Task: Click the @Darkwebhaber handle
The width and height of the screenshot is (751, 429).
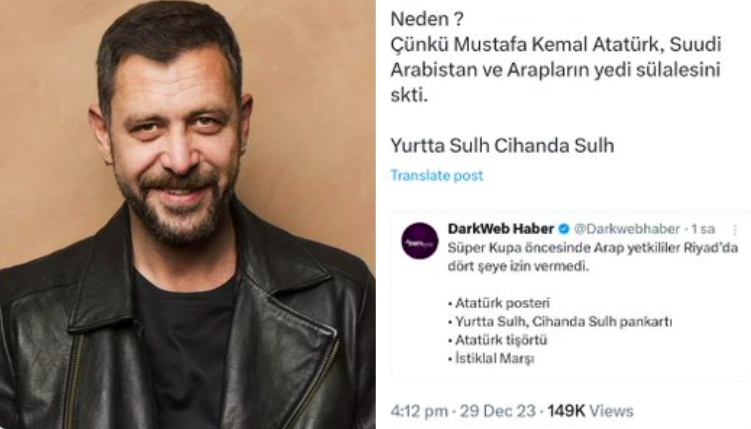Action: tap(627, 229)
